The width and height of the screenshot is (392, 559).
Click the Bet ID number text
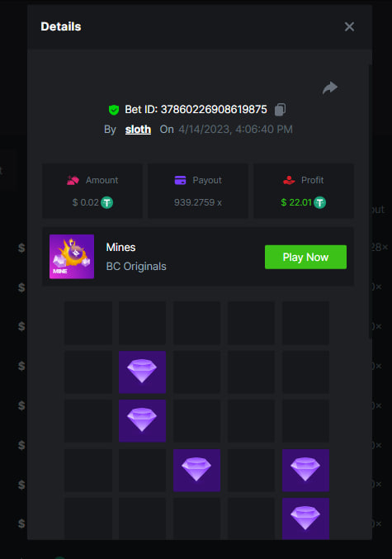214,110
